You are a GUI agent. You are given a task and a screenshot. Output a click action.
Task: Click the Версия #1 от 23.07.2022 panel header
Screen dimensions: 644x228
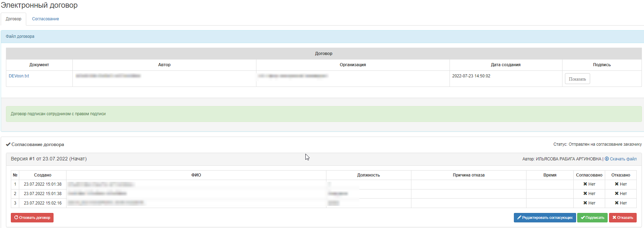(49, 159)
